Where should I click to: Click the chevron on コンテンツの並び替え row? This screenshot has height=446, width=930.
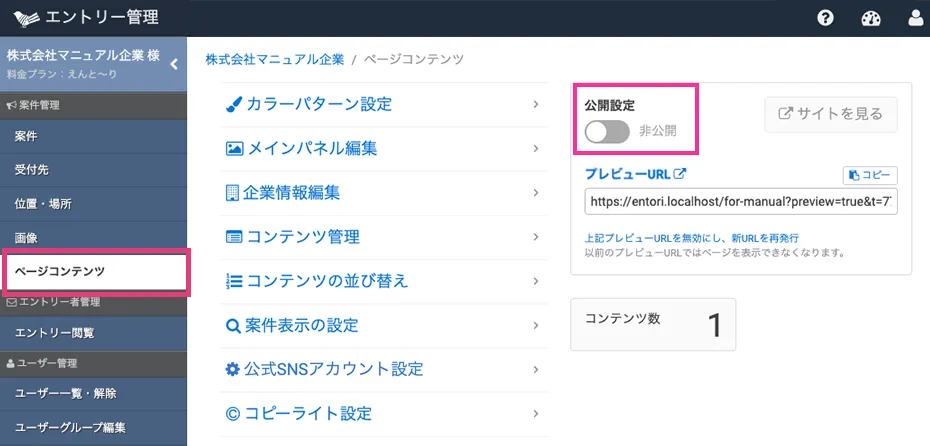536,281
